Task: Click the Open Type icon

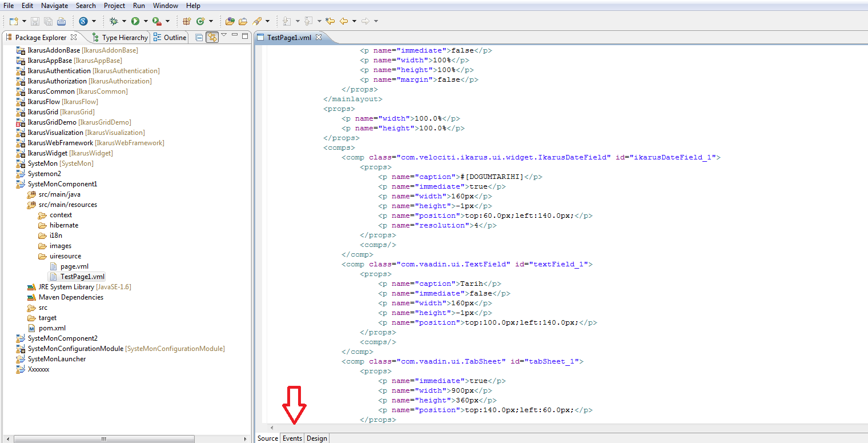Action: pos(230,21)
